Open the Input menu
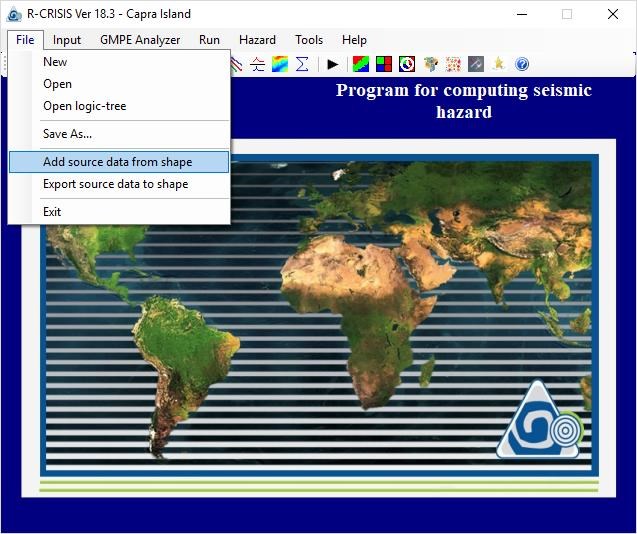This screenshot has width=637, height=534. coord(67,40)
